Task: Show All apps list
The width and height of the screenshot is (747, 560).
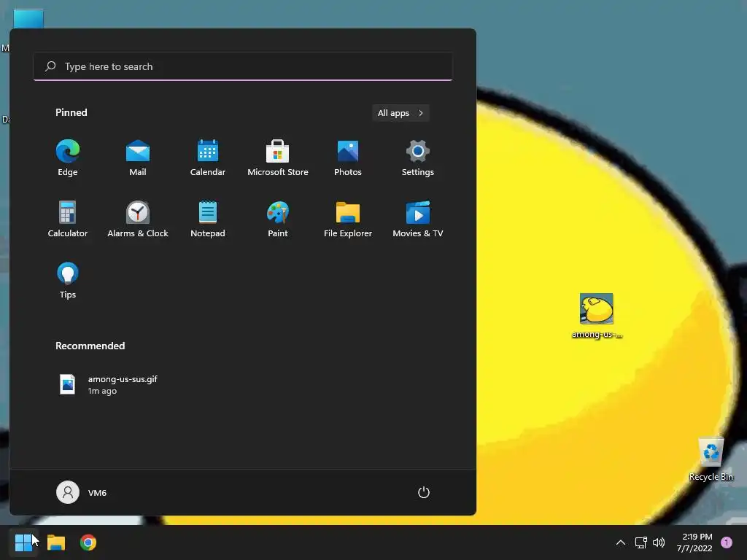Action: point(400,113)
